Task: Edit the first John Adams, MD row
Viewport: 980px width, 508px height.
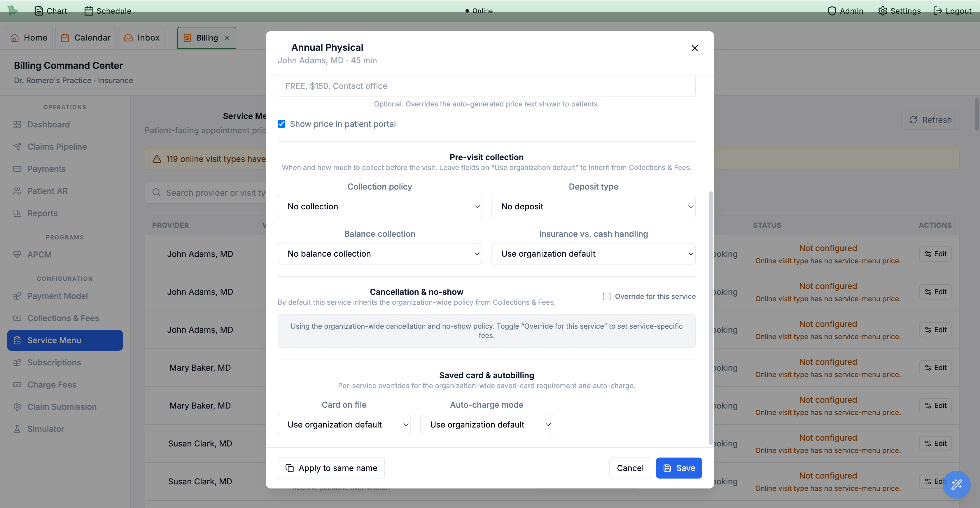Action: tap(935, 254)
